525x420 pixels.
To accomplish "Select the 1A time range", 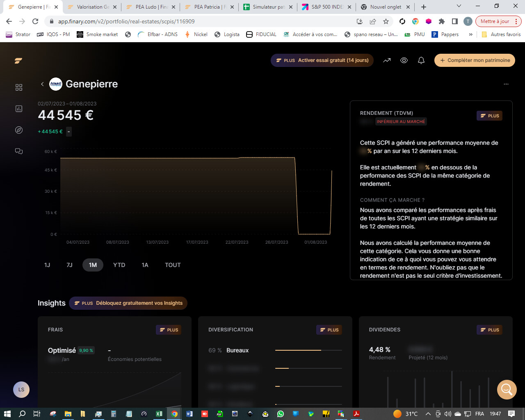I will pos(145,265).
